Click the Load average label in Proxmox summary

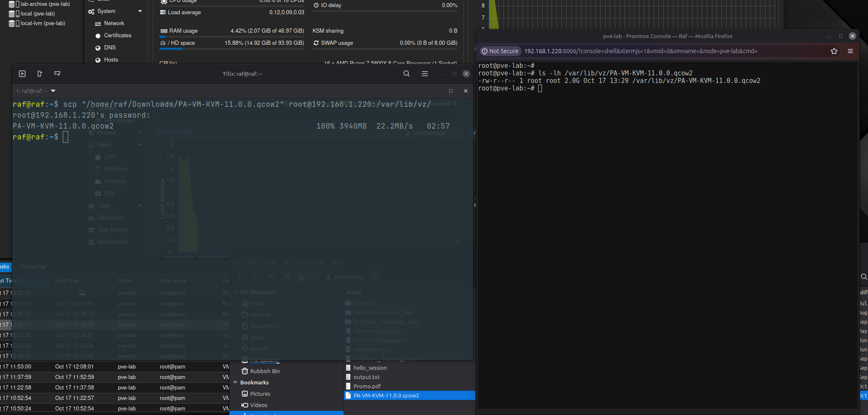coord(184,13)
